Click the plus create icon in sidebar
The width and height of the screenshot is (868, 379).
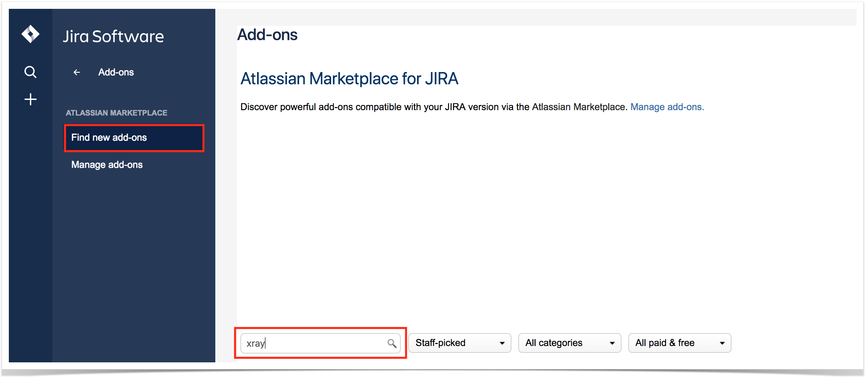[30, 99]
